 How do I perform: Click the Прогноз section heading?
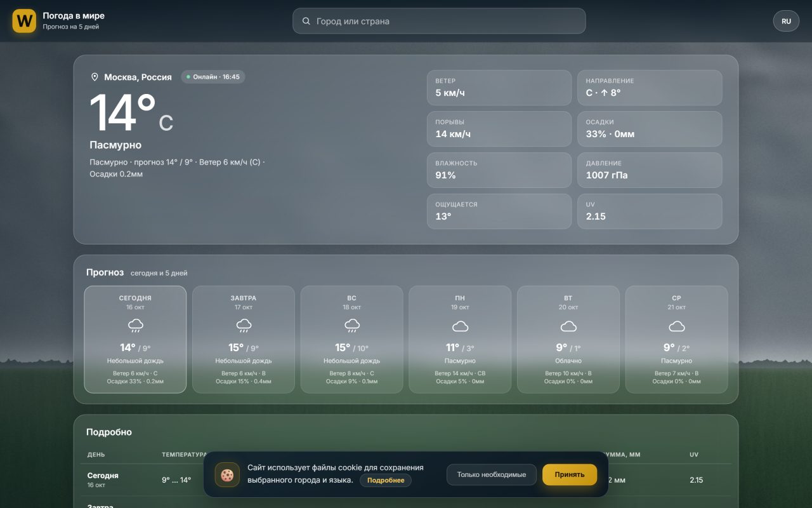pos(105,272)
